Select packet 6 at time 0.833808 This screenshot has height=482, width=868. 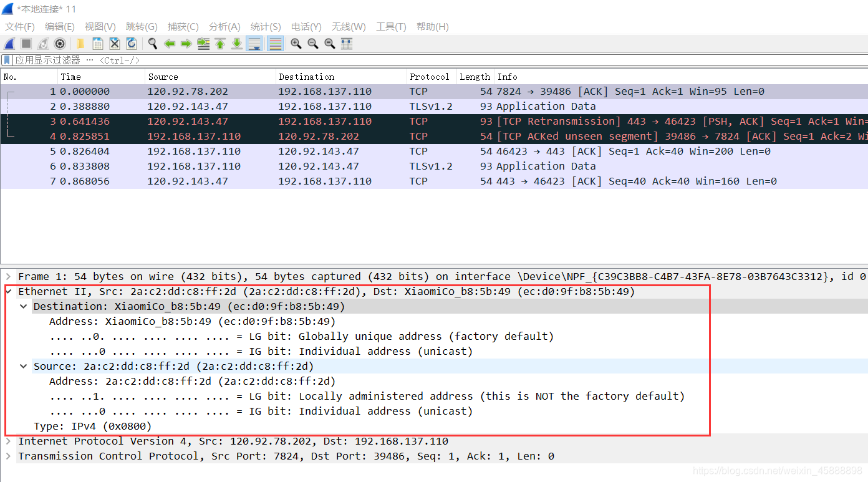(x=434, y=166)
